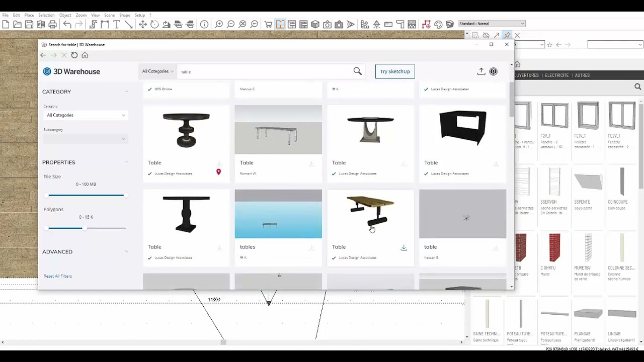
Task: Select the Text tool (T icon)
Action: tap(116, 24)
